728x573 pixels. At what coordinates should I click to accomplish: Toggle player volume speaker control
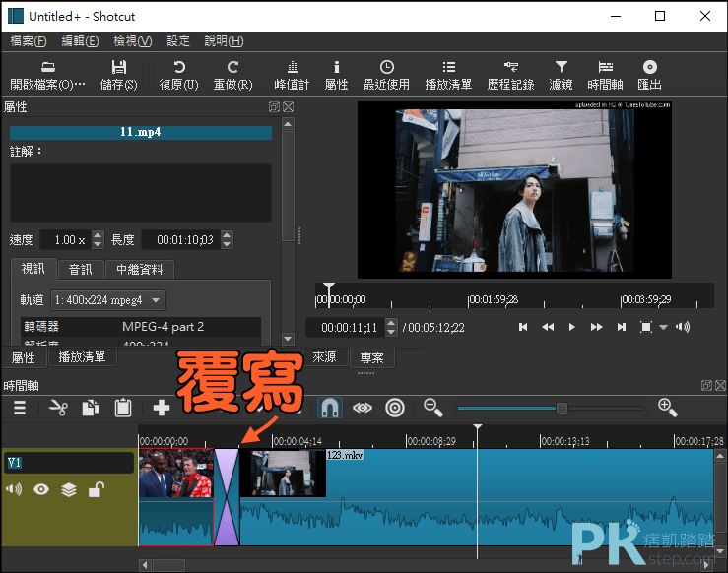point(683,327)
